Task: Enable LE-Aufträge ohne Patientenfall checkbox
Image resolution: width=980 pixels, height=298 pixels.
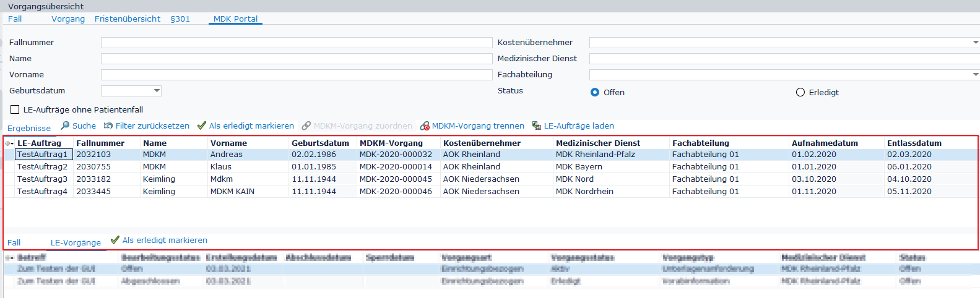Action: (15, 109)
